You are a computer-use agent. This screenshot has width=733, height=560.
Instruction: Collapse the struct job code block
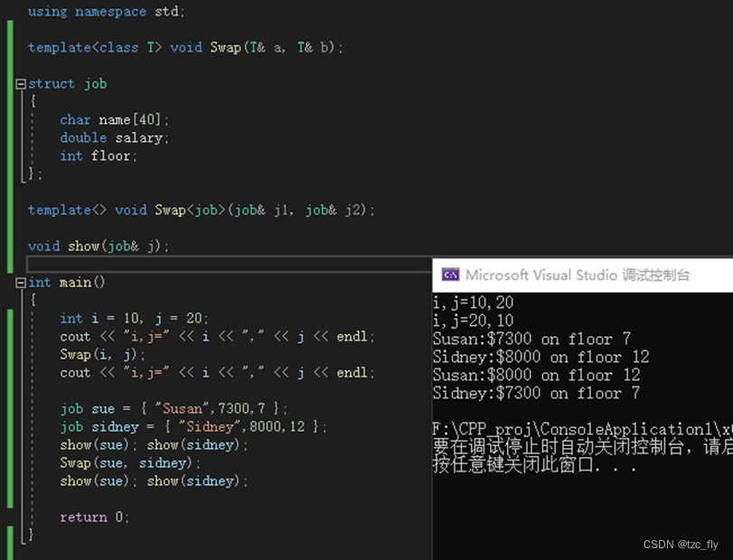coord(20,84)
